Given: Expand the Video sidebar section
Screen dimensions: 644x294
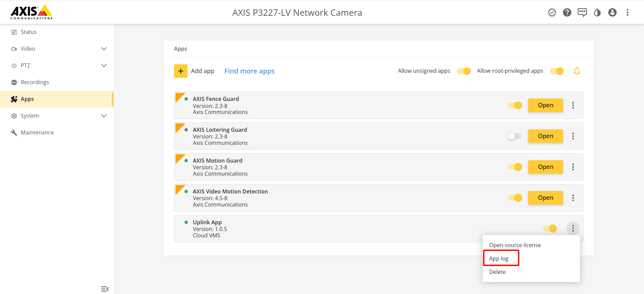Looking at the screenshot, I should click(x=104, y=49).
